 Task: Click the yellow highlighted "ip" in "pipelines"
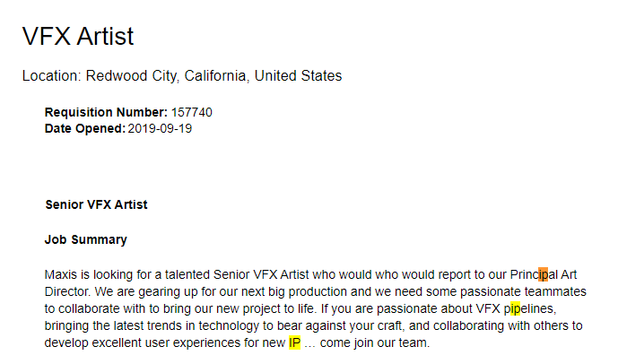tap(515, 308)
